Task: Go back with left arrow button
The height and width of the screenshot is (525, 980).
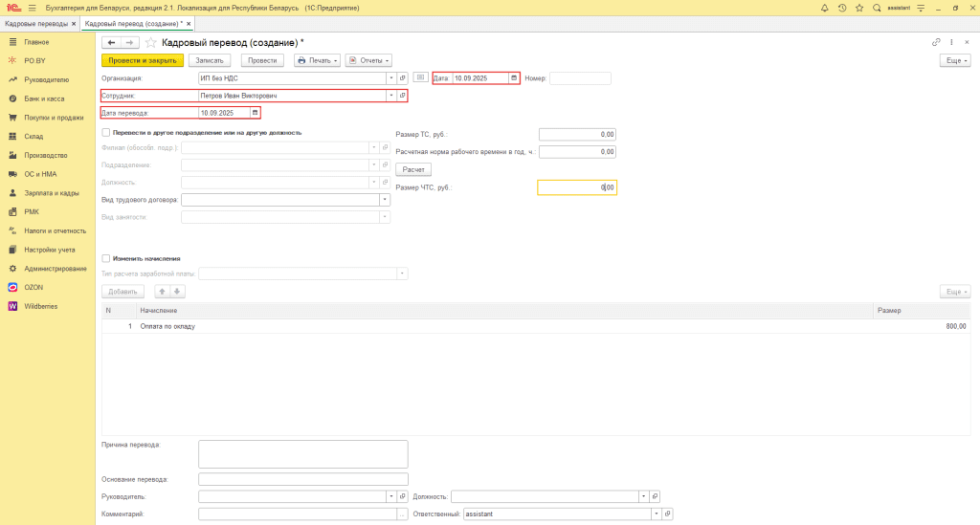Action: 111,42
